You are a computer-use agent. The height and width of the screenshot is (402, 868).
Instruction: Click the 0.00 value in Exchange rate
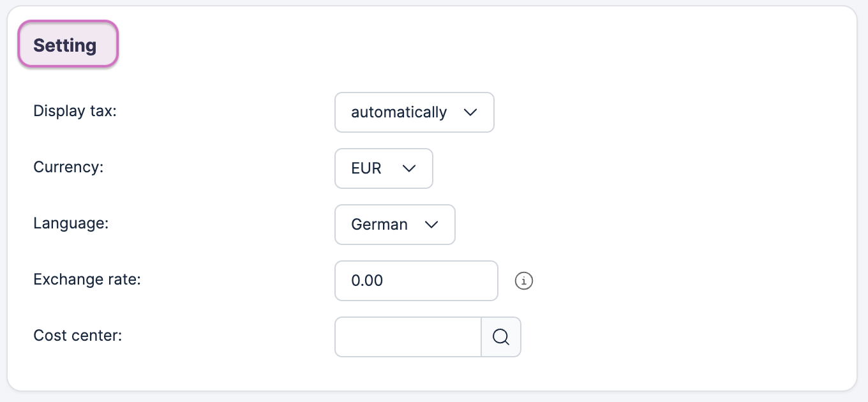click(367, 281)
